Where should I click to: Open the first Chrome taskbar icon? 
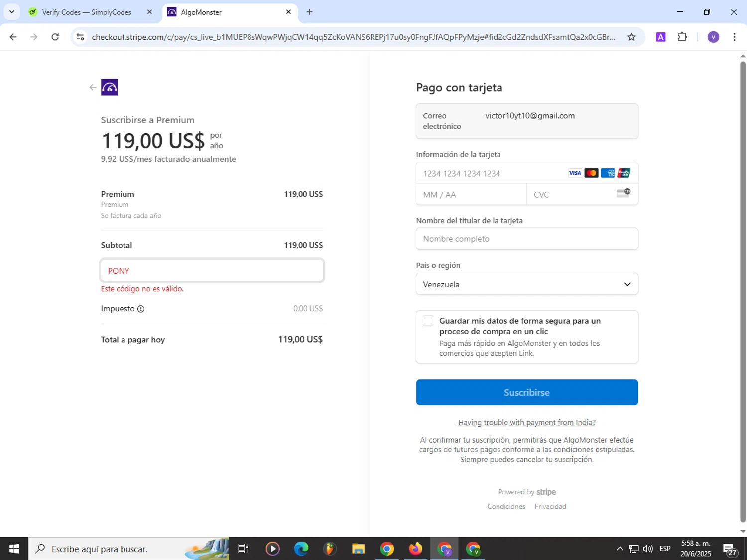387,549
